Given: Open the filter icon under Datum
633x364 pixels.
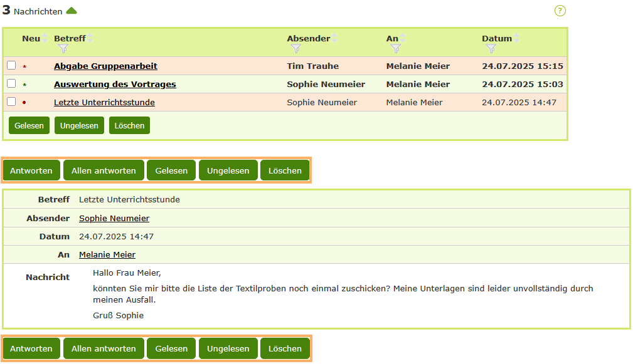Looking at the screenshot, I should click(x=491, y=48).
